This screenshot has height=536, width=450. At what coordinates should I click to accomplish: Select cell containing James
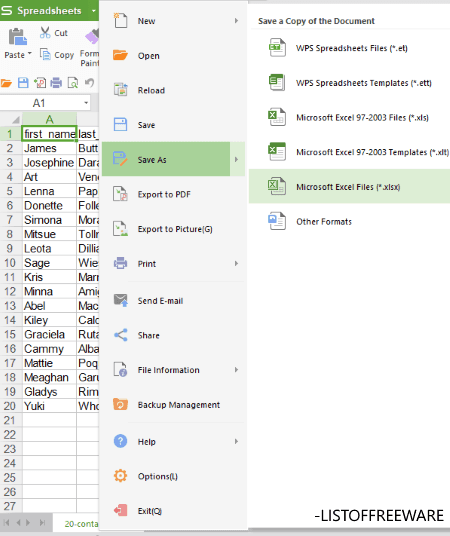50,148
